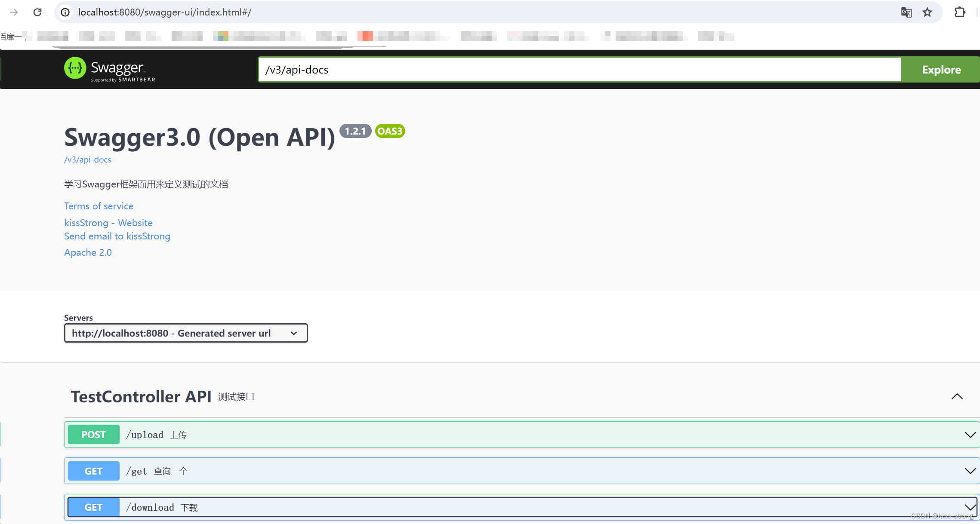Image resolution: width=980 pixels, height=524 pixels.
Task: Open the kissStrong - Website link
Action: (x=108, y=223)
